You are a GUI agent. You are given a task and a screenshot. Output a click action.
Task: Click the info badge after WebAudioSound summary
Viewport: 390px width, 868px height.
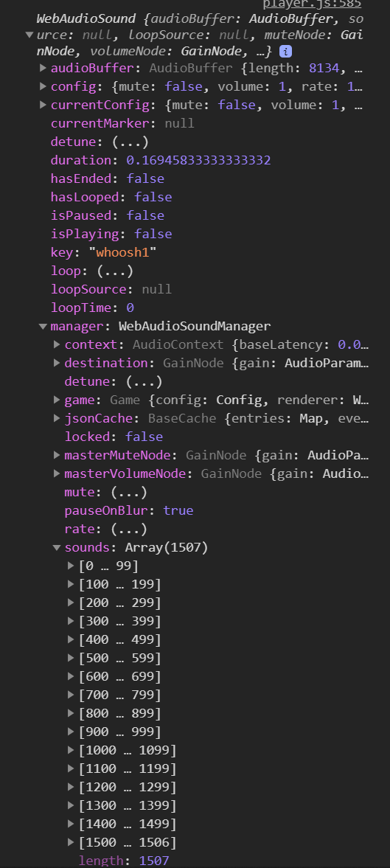click(x=285, y=52)
